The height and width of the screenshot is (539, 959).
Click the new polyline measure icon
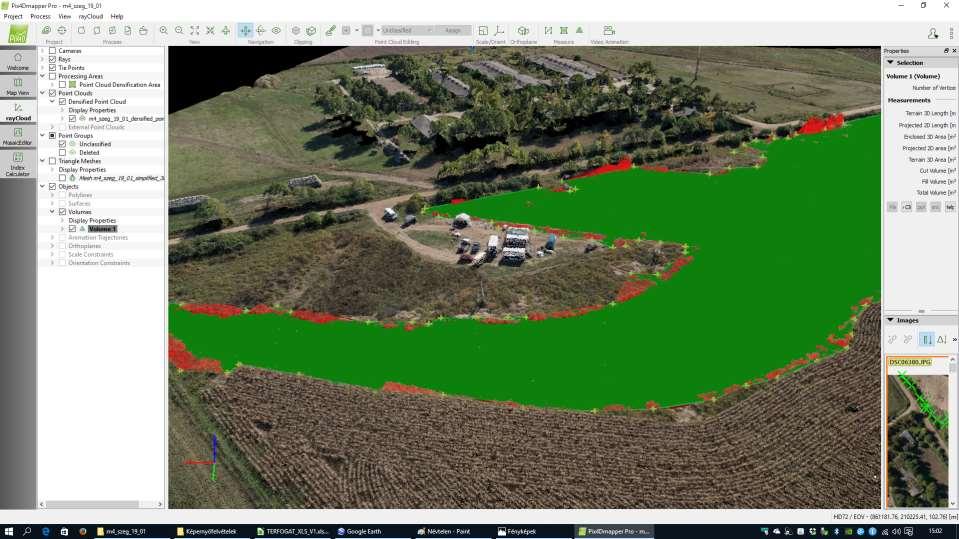[548, 31]
